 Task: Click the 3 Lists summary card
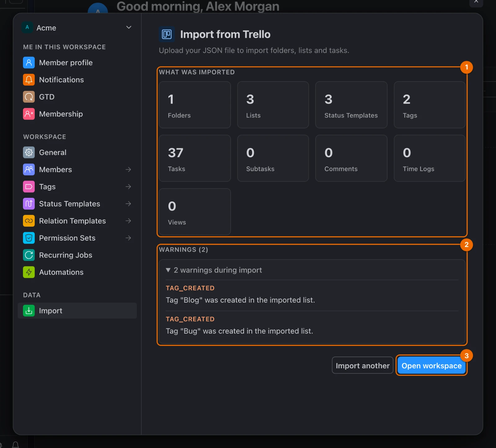pos(273,105)
